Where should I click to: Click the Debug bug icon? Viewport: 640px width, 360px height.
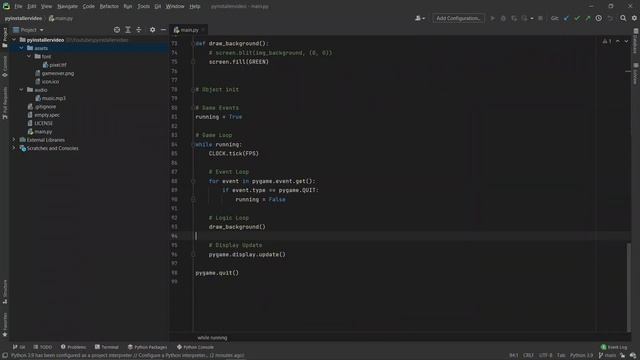503,18
